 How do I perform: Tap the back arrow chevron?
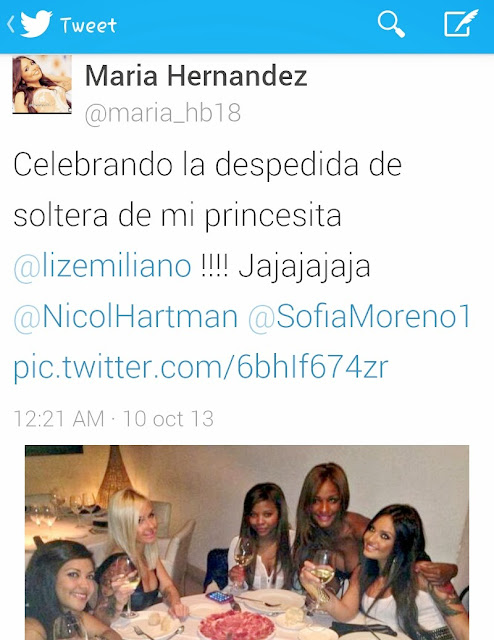click(11, 24)
